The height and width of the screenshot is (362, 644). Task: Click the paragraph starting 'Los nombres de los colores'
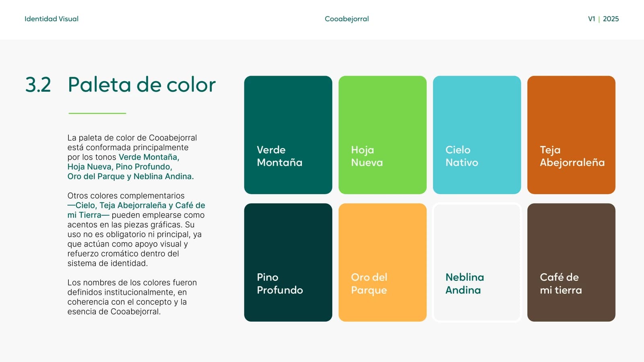[x=132, y=297]
